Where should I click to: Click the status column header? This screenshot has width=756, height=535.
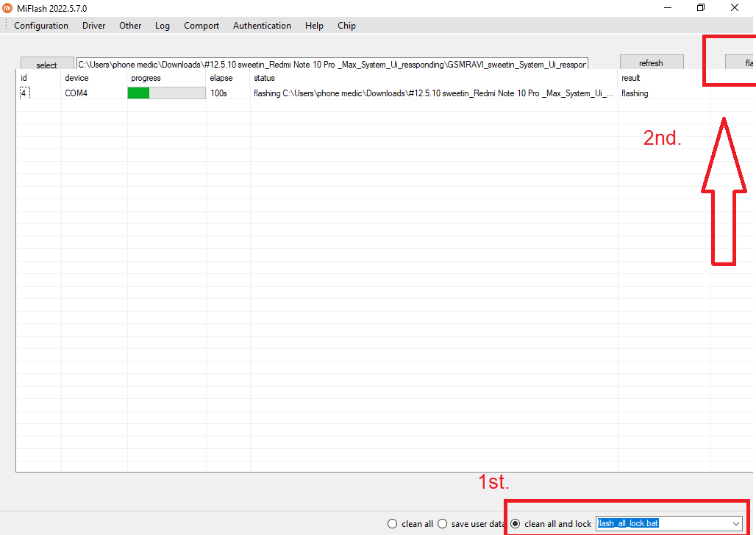434,78
